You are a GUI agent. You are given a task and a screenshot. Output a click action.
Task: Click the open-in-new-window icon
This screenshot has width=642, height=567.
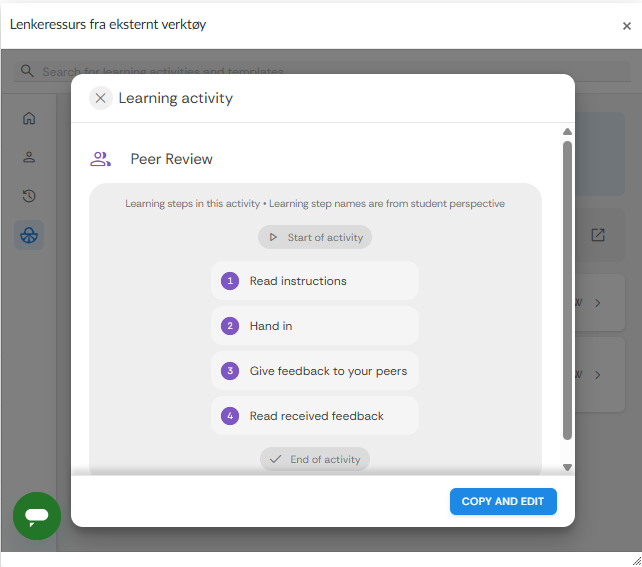pyautogui.click(x=598, y=235)
